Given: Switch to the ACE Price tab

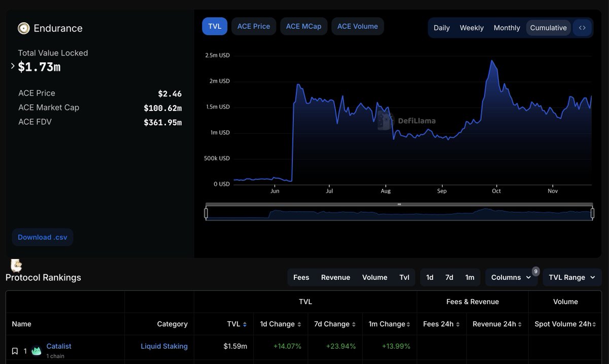Looking at the screenshot, I should point(253,26).
